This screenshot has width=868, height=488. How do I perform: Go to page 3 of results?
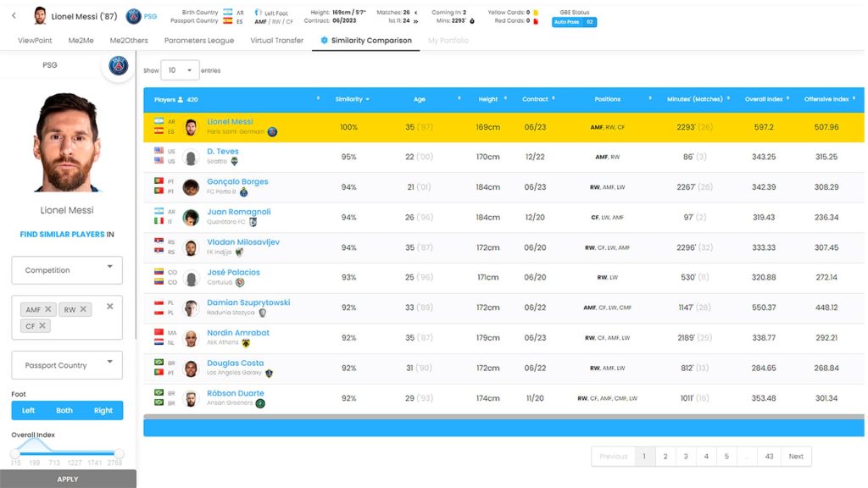pyautogui.click(x=686, y=456)
